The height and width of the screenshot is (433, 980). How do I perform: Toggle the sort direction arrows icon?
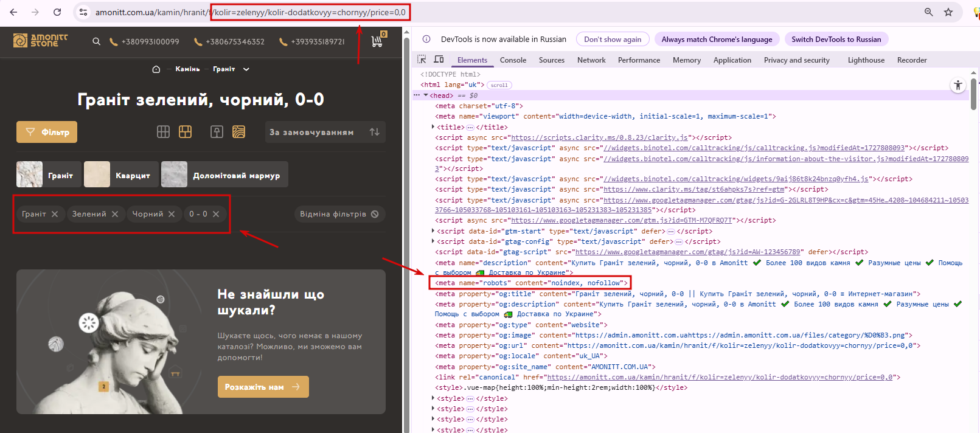[375, 132]
